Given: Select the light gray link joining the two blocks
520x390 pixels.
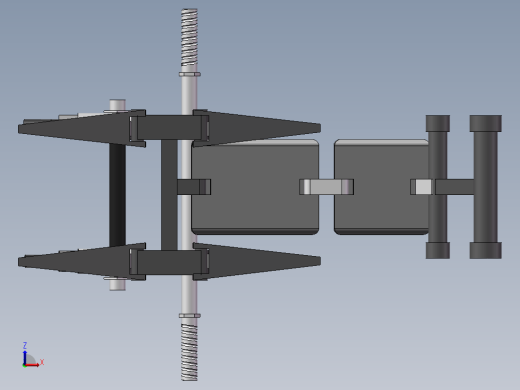Looking at the screenshot, I should (x=326, y=187).
